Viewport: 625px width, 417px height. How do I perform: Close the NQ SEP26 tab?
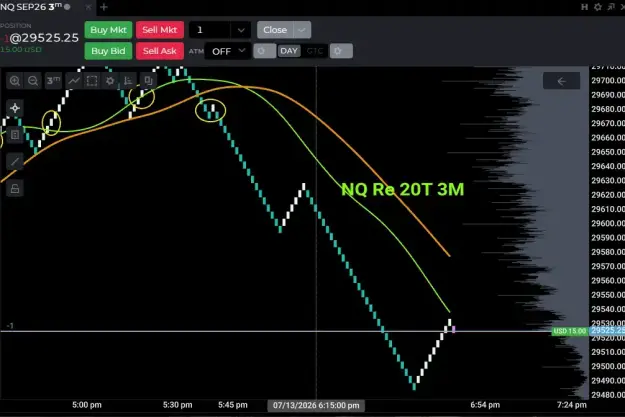pos(88,7)
